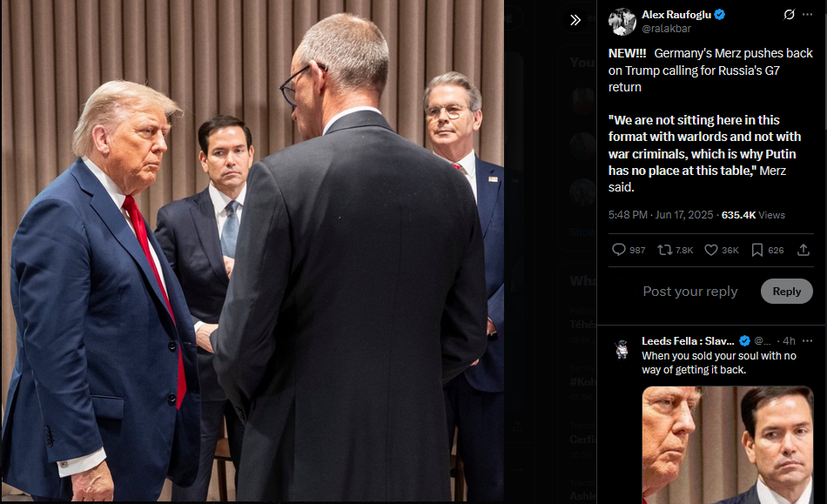Click the Leeds Fella avatar
The height and width of the screenshot is (504, 827).
(x=622, y=349)
